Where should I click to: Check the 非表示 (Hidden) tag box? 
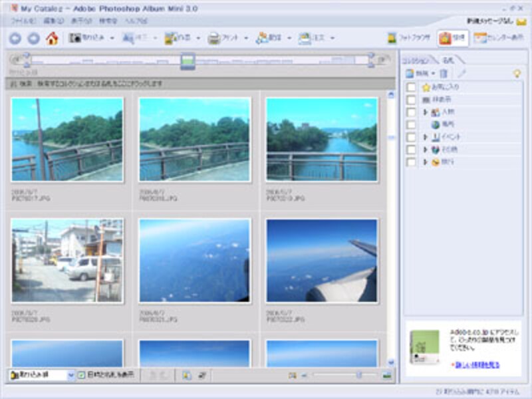pyautogui.click(x=411, y=100)
